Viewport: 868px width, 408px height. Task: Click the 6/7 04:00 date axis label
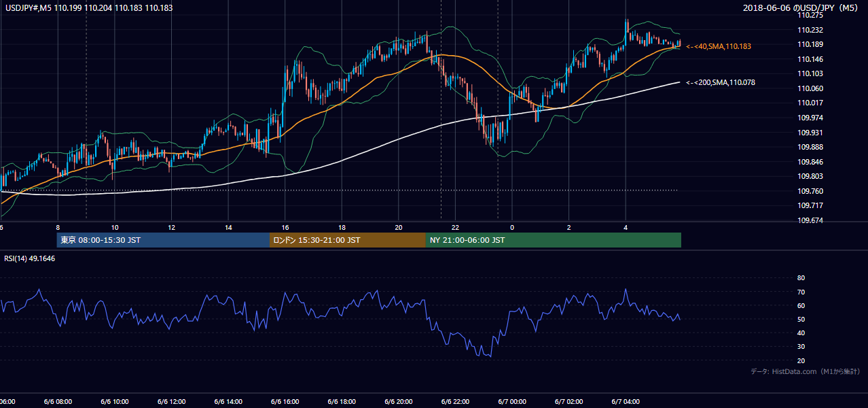tap(625, 402)
